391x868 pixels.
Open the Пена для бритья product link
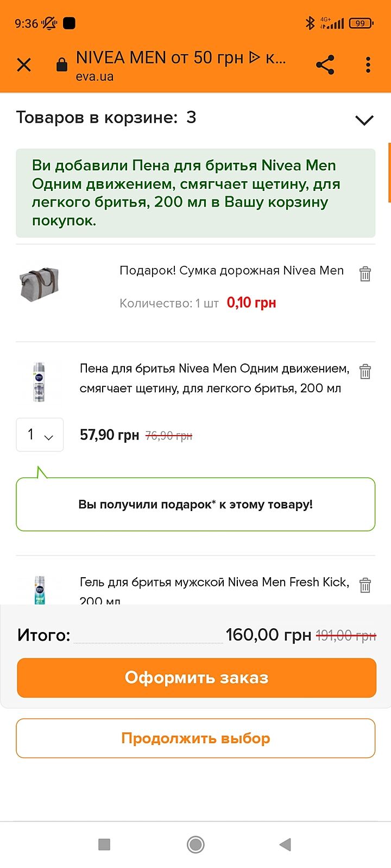point(214,378)
